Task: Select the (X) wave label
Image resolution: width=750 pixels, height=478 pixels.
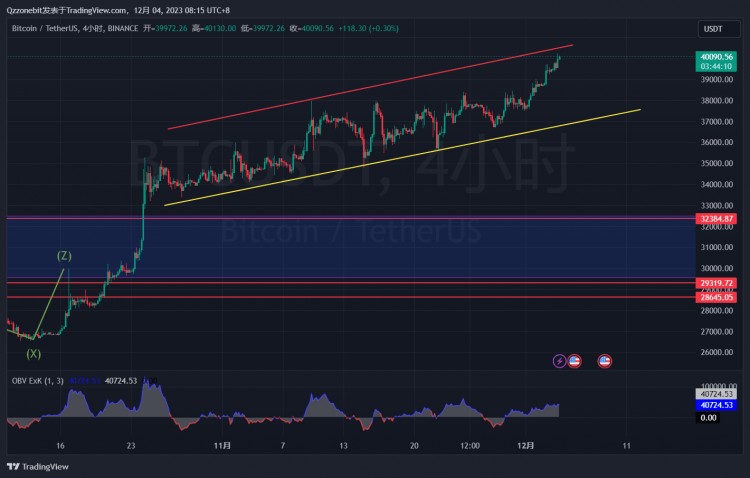Action: click(x=33, y=354)
